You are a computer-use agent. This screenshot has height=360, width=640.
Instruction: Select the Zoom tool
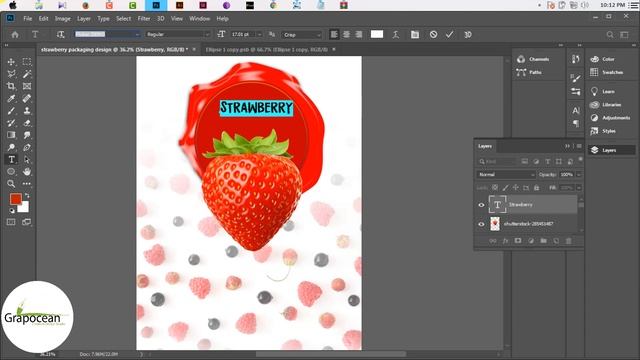(11, 184)
